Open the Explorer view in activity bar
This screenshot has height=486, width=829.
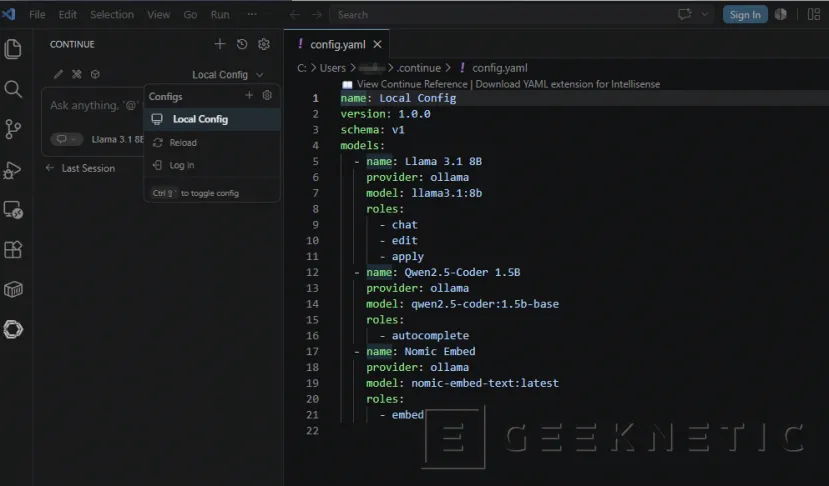click(x=13, y=49)
